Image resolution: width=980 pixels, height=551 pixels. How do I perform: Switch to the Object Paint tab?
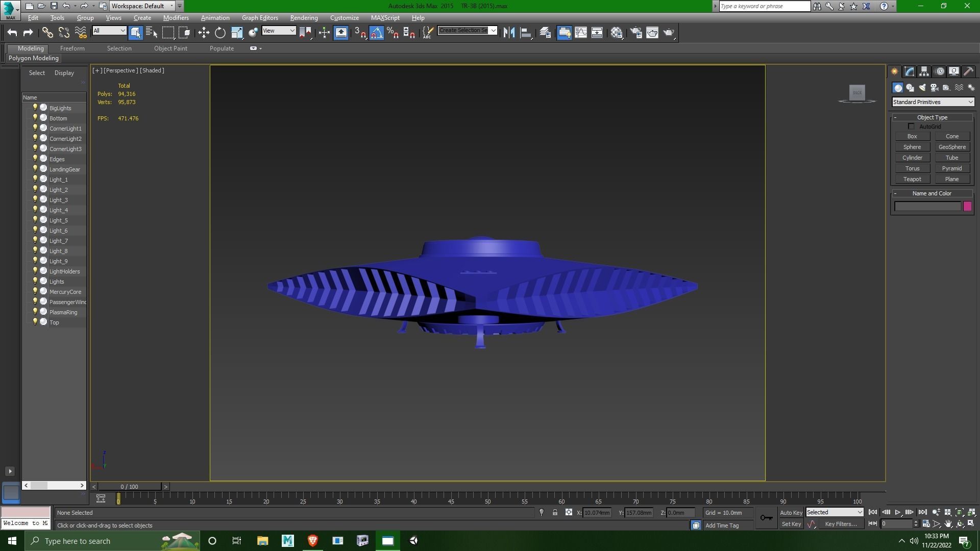pos(170,48)
